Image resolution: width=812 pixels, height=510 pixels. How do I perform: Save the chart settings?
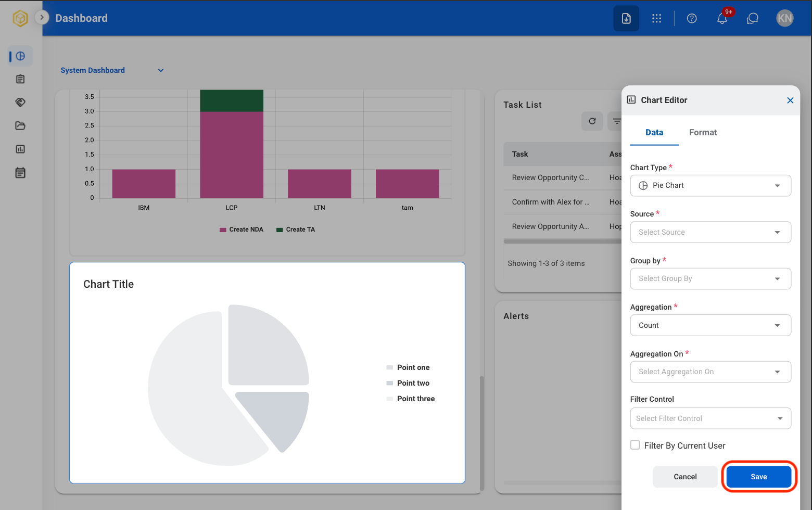tap(759, 477)
